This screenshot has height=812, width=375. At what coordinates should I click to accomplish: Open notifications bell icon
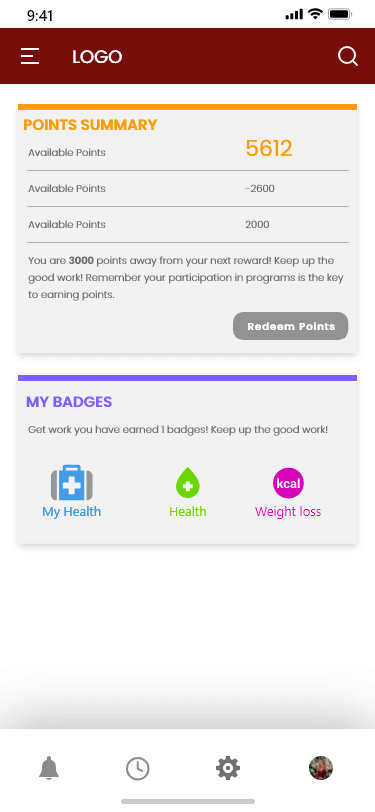(49, 767)
